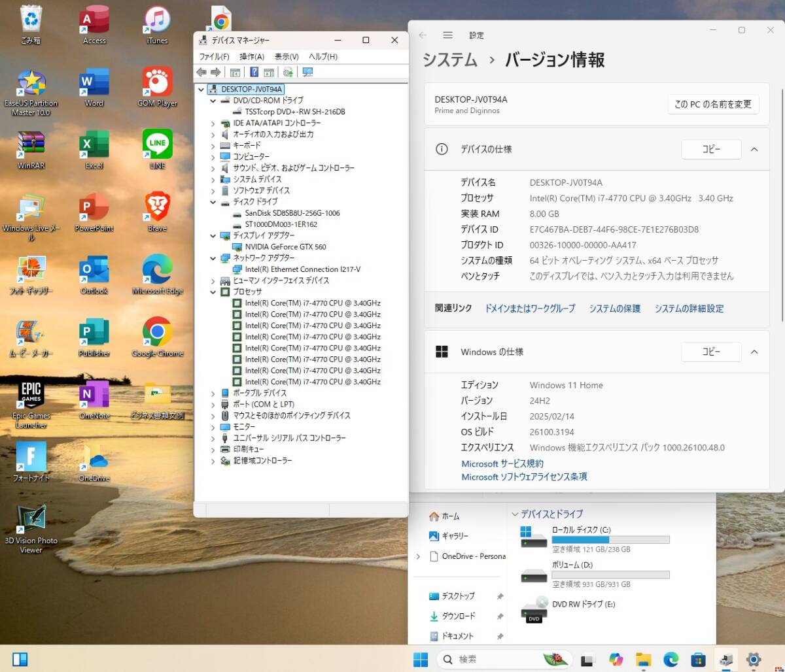The image size is (785, 672).
Task: Collapse the ディスプレイ アダプター node
Action: (x=213, y=235)
